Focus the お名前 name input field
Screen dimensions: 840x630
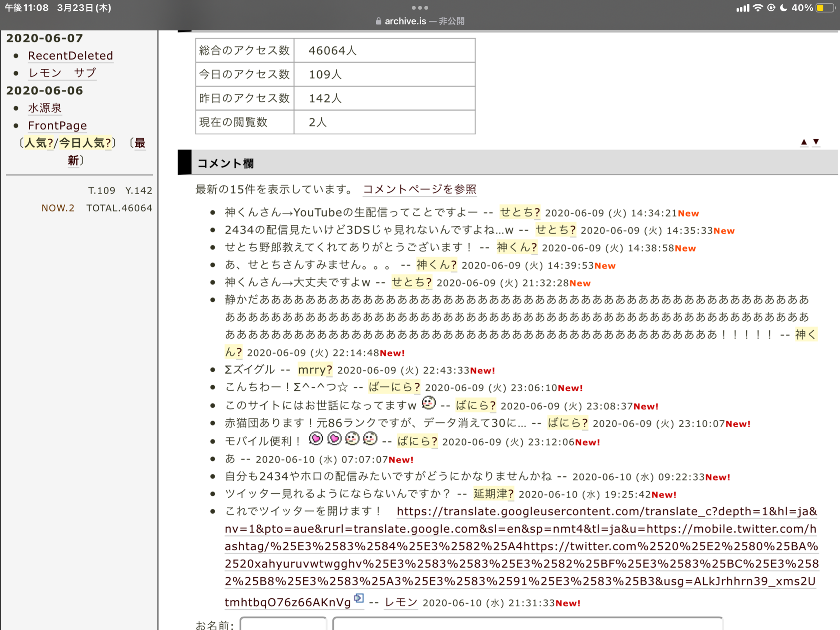coord(283,624)
